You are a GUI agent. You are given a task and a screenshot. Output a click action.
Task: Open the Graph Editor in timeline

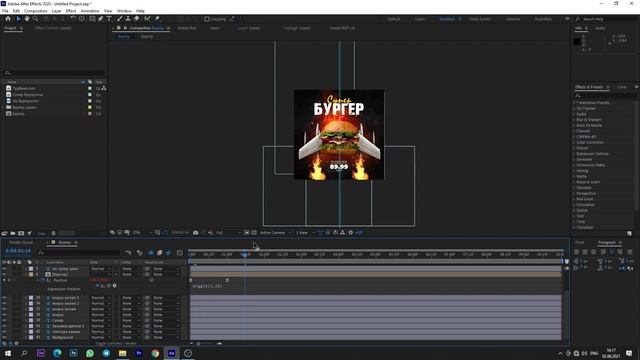click(x=180, y=253)
